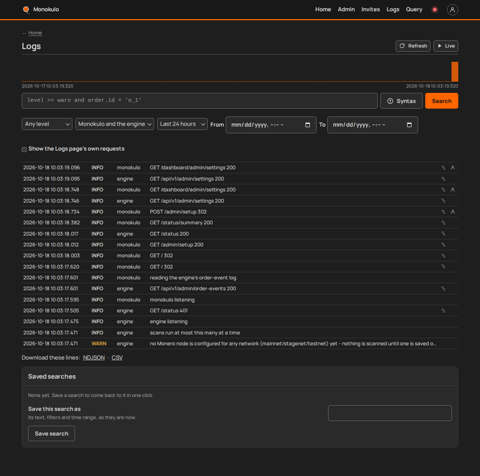Open Logs in the top navigation
Image resolution: width=480 pixels, height=476 pixels.
tap(393, 10)
